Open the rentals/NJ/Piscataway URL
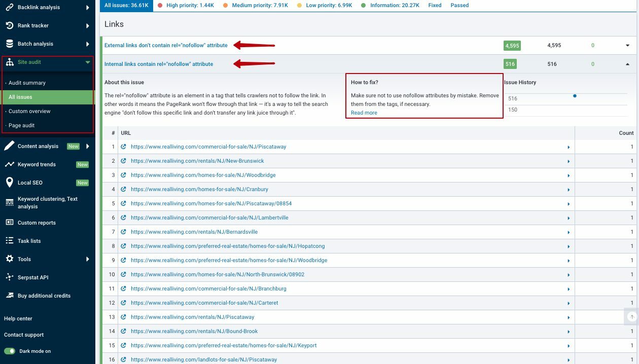The width and height of the screenshot is (639, 364). pos(193,317)
